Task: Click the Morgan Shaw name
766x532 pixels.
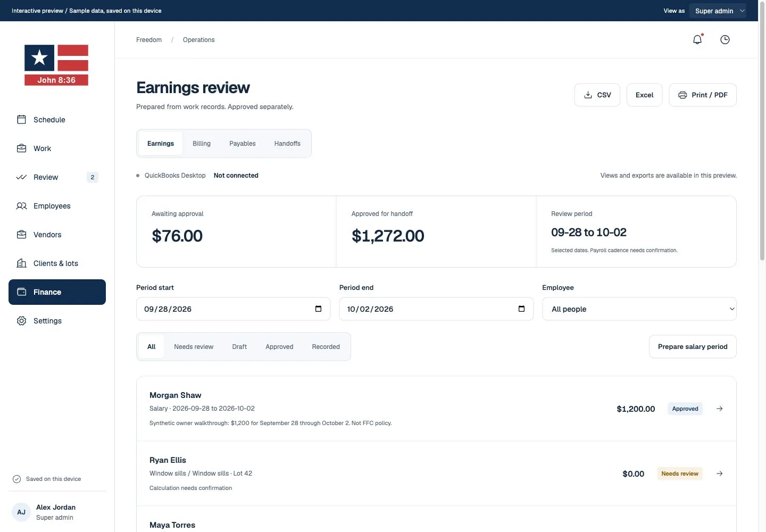Action: [176, 395]
